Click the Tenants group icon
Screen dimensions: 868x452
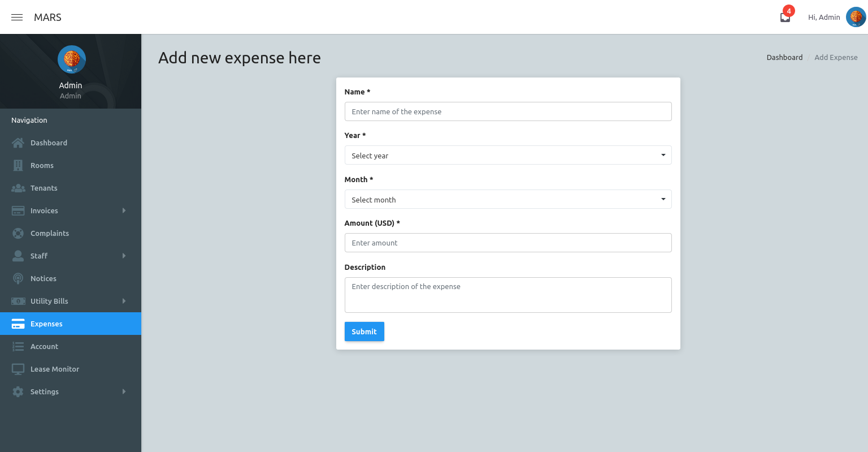point(18,188)
